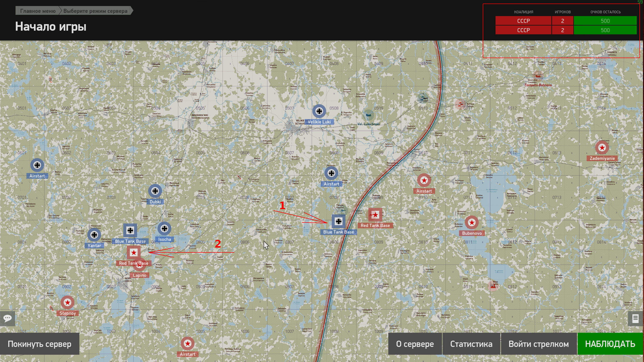
Task: Choose the Zademiyanie airfield star icon
Action: coord(602,148)
